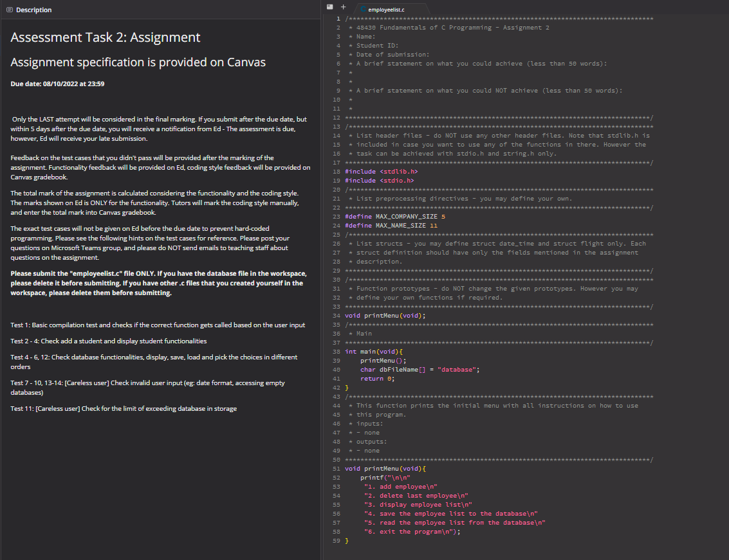Click the '* inputs:' comment line
Viewport: 729px width, 560px height.
tap(365, 424)
